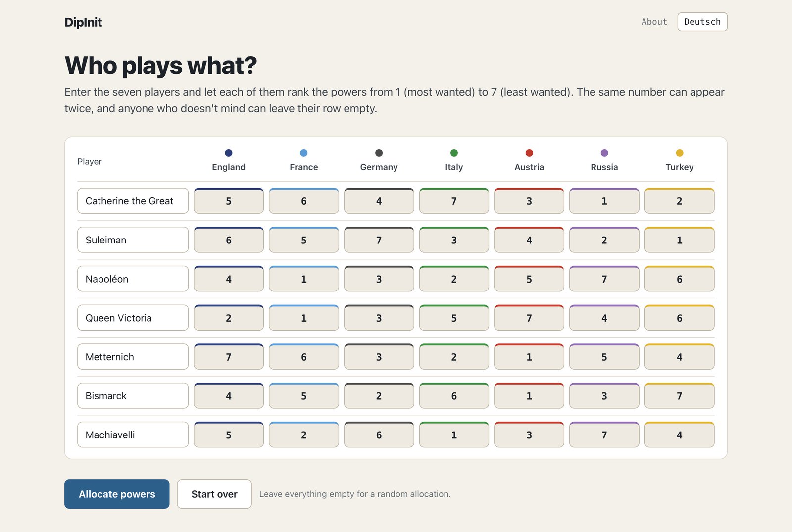Click the Italy green dot
The image size is (792, 532).
pos(454,153)
